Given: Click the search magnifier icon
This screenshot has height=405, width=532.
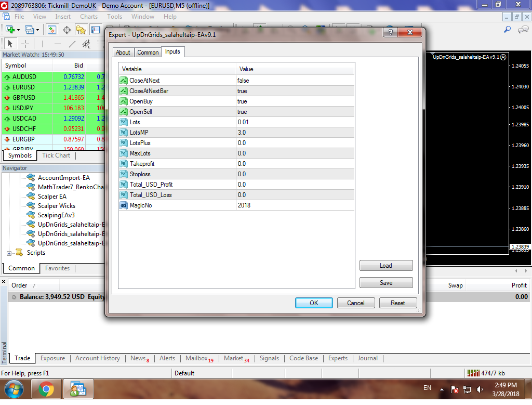Looking at the screenshot, I should click(x=507, y=30).
